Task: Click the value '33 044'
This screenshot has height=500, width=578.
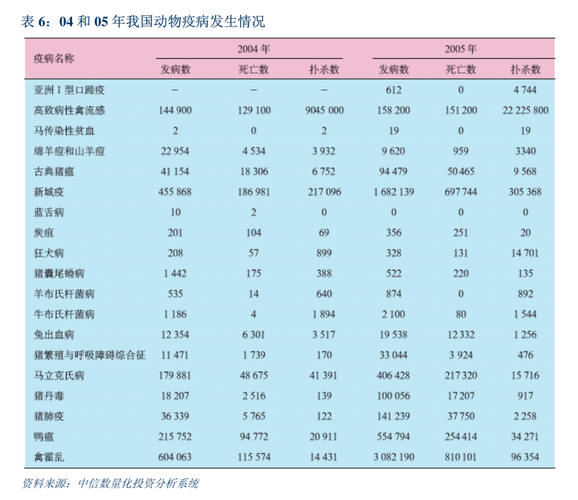Action: 394,355
